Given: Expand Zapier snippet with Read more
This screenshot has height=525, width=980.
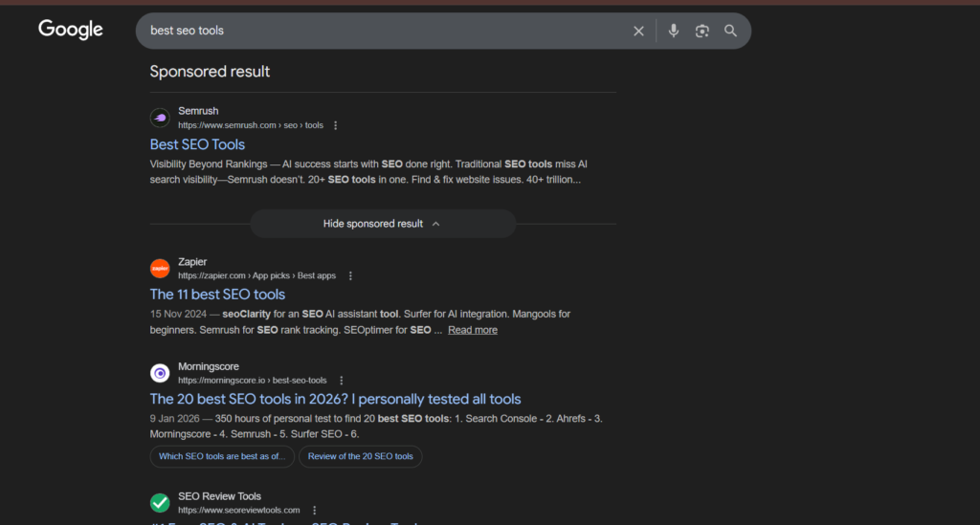Looking at the screenshot, I should (472, 330).
